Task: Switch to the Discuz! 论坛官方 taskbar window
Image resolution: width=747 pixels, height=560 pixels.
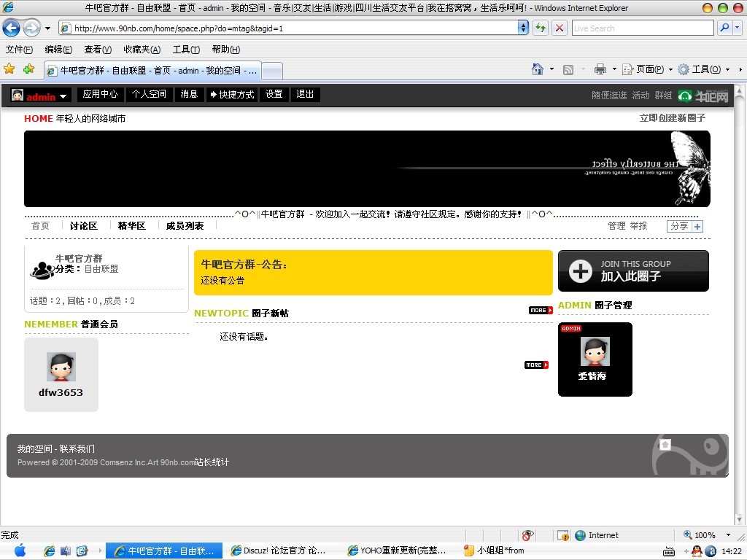Action: (279, 551)
